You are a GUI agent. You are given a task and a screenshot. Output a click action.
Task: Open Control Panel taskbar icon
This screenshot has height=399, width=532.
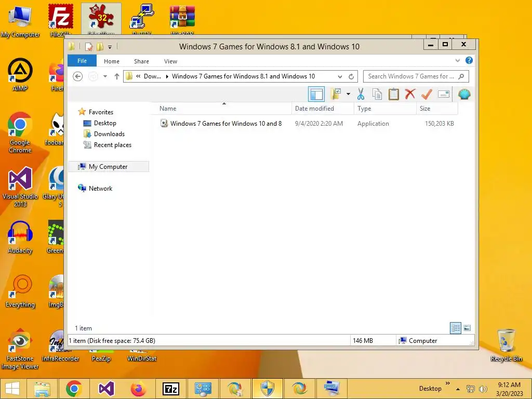tap(203, 389)
